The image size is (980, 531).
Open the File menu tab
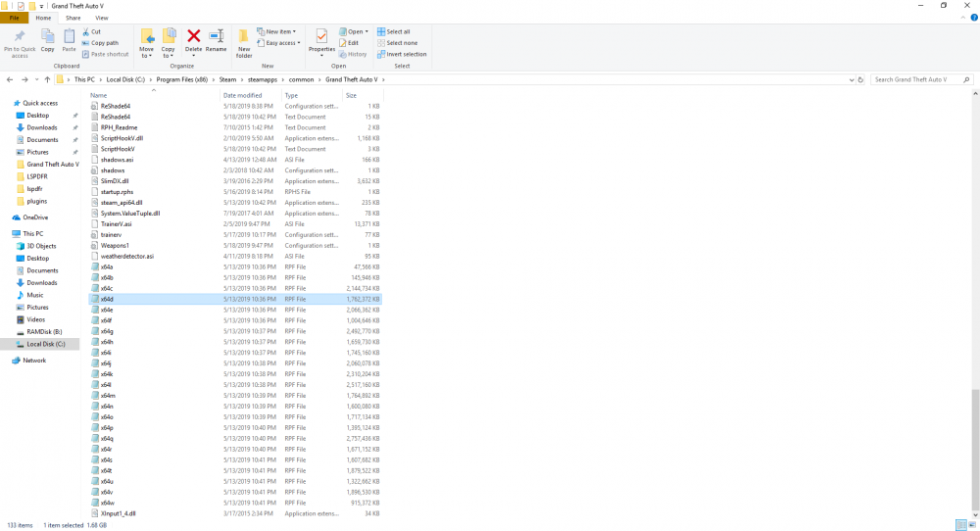(14, 18)
